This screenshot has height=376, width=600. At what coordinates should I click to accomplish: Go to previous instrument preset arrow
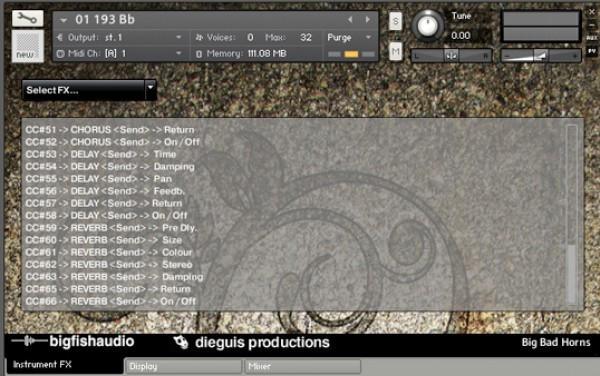(x=350, y=20)
